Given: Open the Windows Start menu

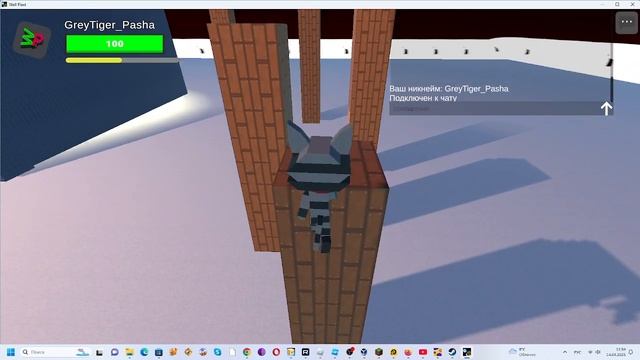Looking at the screenshot, I should 11,352.
